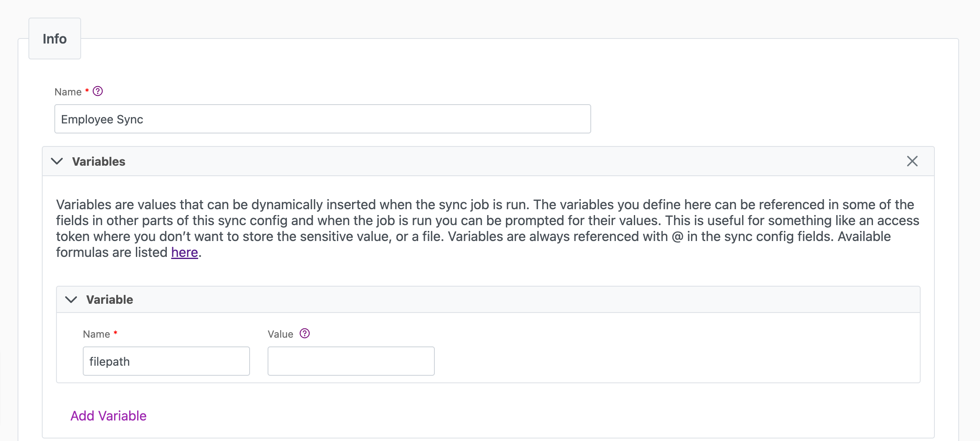980x441 pixels.
Task: Click the 'Value' field label
Action: (x=281, y=334)
